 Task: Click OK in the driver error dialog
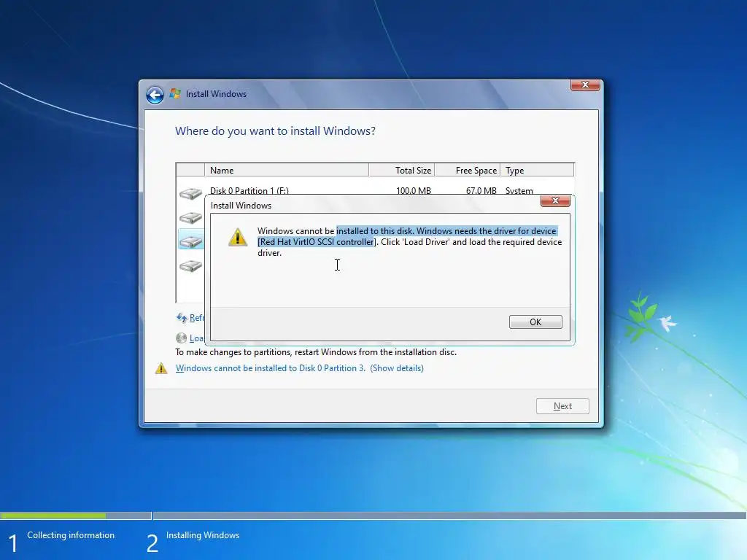tap(535, 322)
